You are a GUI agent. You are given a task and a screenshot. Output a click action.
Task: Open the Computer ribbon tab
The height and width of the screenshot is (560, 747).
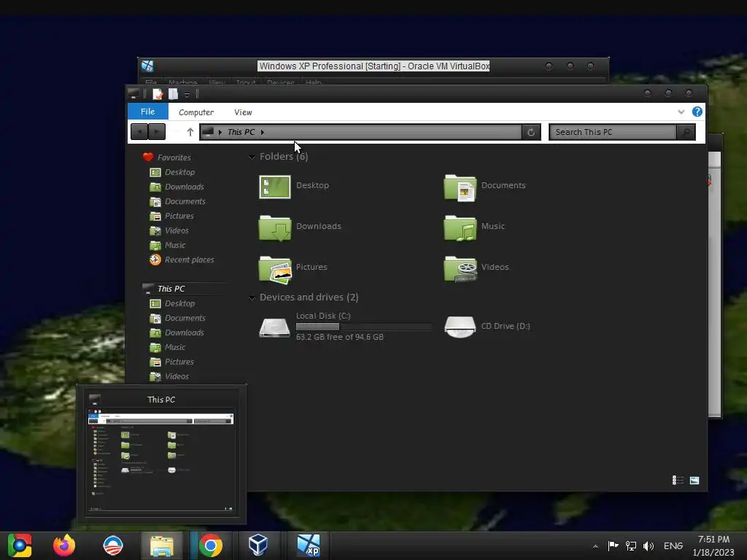coord(196,112)
